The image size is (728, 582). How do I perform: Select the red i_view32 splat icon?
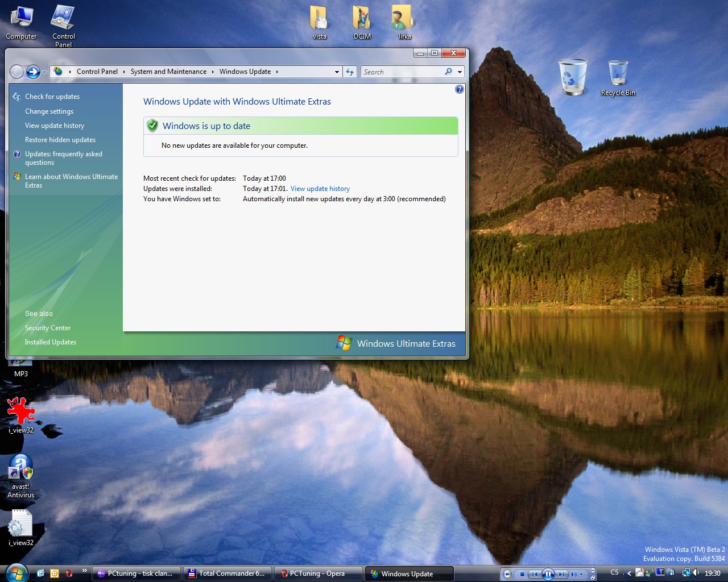pyautogui.click(x=20, y=415)
